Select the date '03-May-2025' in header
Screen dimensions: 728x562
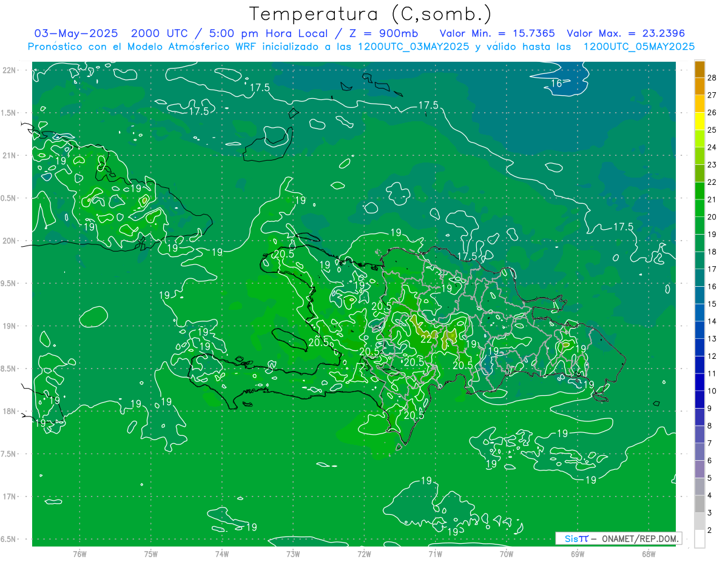76,33
